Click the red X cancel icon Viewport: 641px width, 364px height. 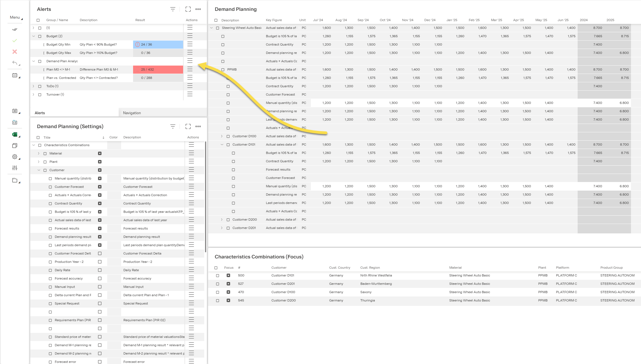point(15,52)
